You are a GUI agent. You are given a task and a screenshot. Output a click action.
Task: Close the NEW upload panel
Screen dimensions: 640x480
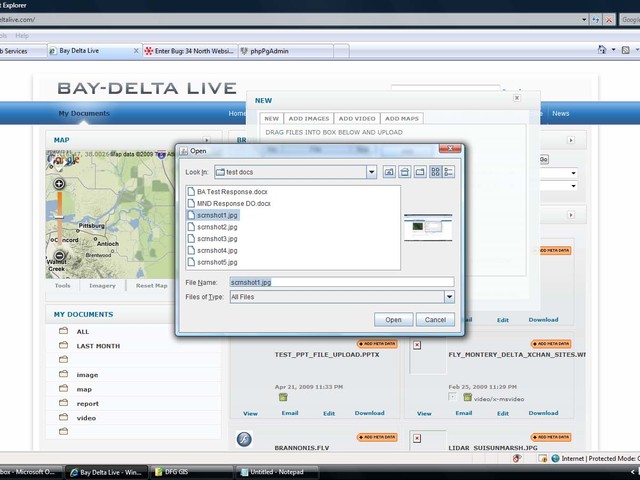pyautogui.click(x=517, y=98)
